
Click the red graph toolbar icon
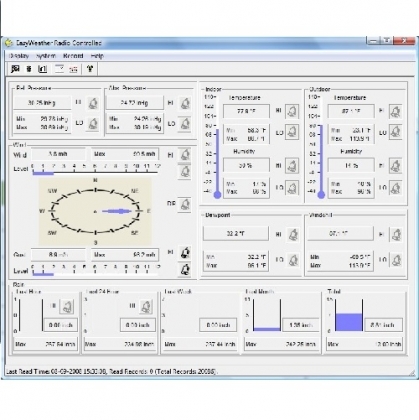[x=73, y=69]
